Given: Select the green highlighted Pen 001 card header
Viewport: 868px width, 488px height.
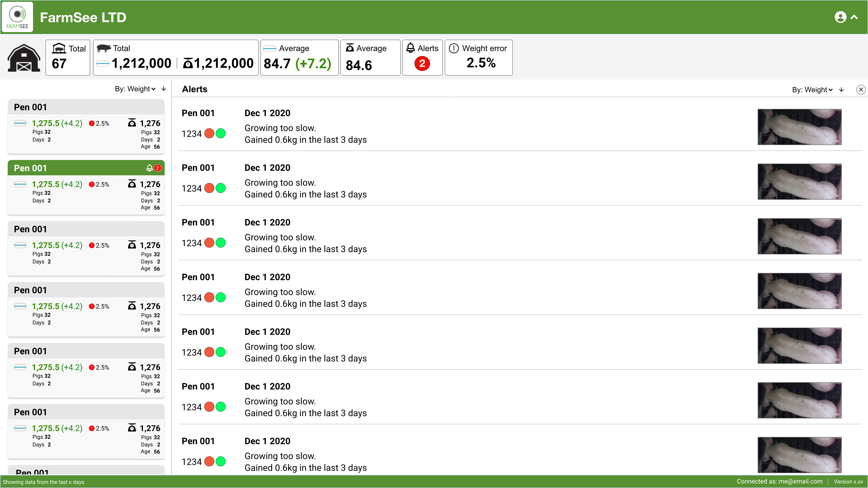Looking at the screenshot, I should click(86, 168).
